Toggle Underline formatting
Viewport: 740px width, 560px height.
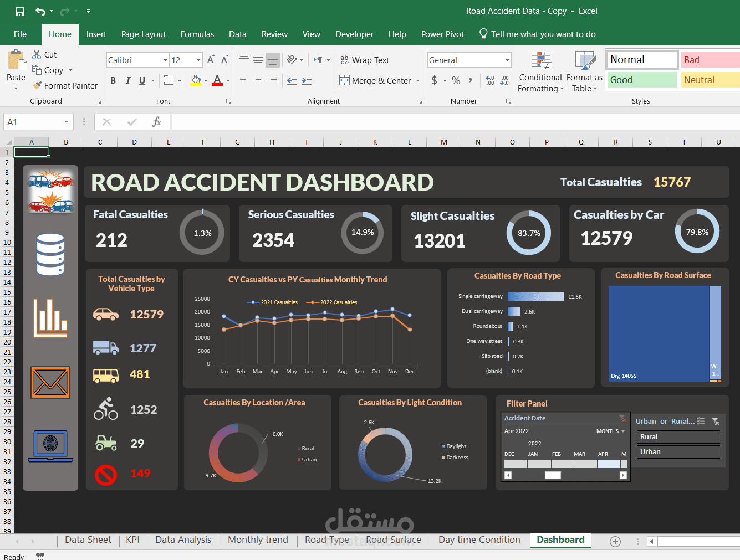point(143,80)
